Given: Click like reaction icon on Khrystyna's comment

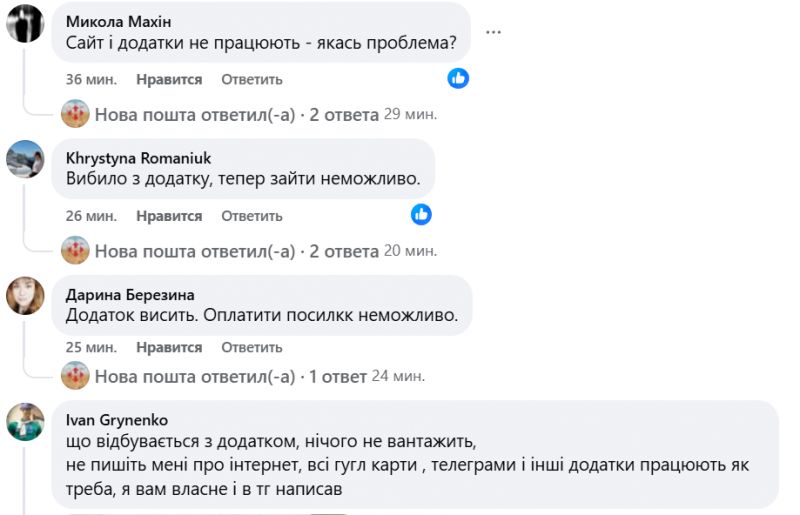Looking at the screenshot, I should pyautogui.click(x=422, y=214).
